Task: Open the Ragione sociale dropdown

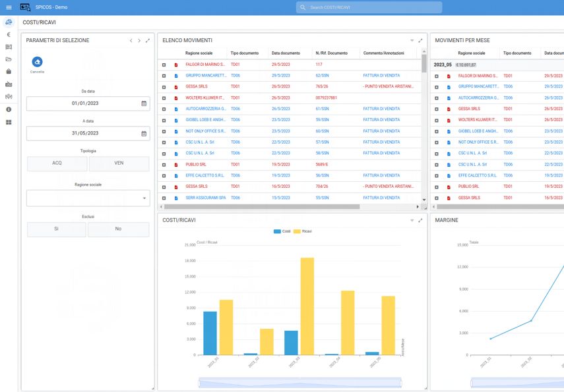Action: pos(88,198)
